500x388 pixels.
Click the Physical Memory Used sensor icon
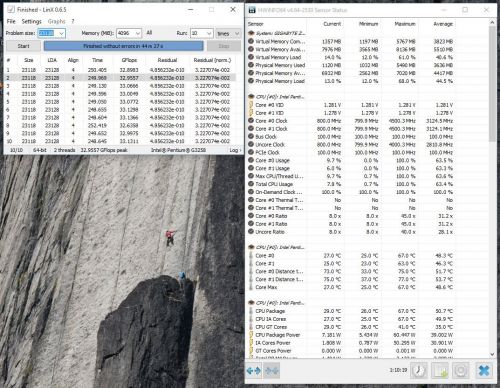[x=251, y=65]
